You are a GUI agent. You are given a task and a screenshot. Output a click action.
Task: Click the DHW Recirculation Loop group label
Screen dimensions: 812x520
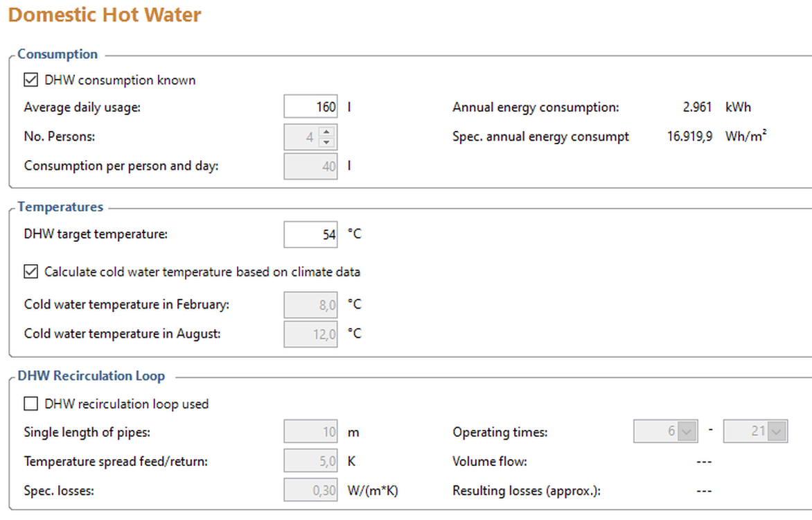91,376
